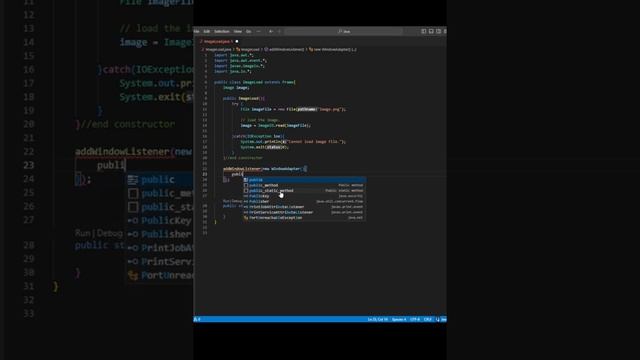Click the Go Forward navigation arrow
This screenshot has width=640, height=360.
click(279, 31)
